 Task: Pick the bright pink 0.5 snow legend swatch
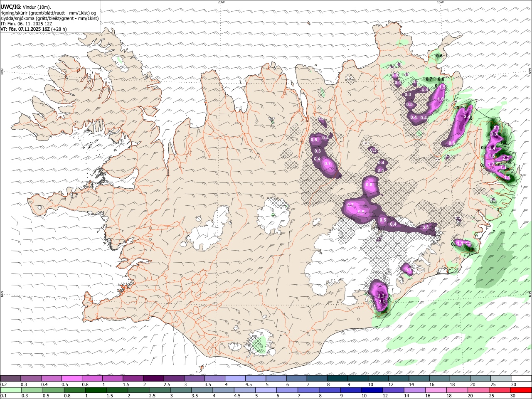pos(71,378)
